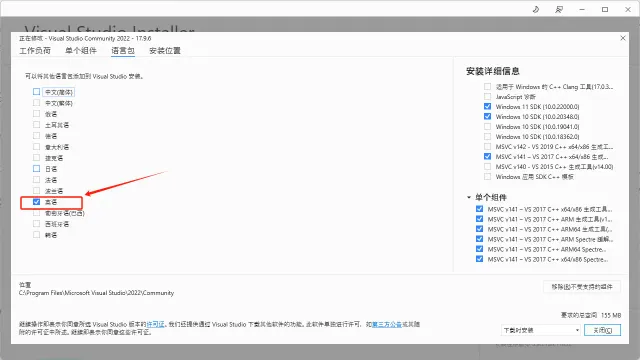Select the 语言包 tab

(123, 51)
